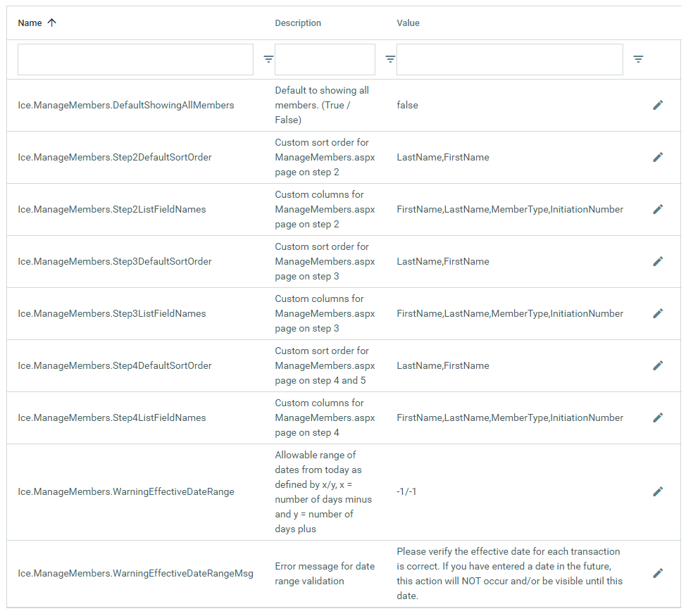Edit the DefaultShowingAllMembers setting
This screenshot has width=693, height=616.
[x=658, y=105]
